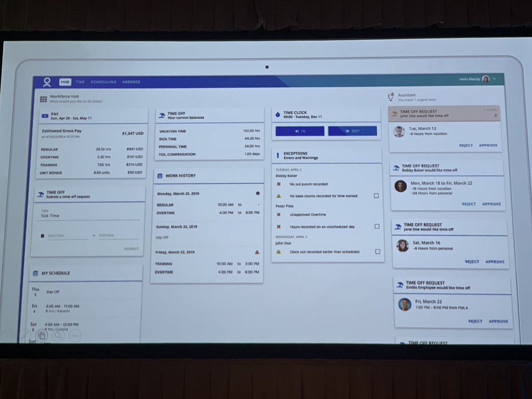Click the Workforce Hub grid icon
Viewport: 532px width, 399px height.
coord(43,99)
